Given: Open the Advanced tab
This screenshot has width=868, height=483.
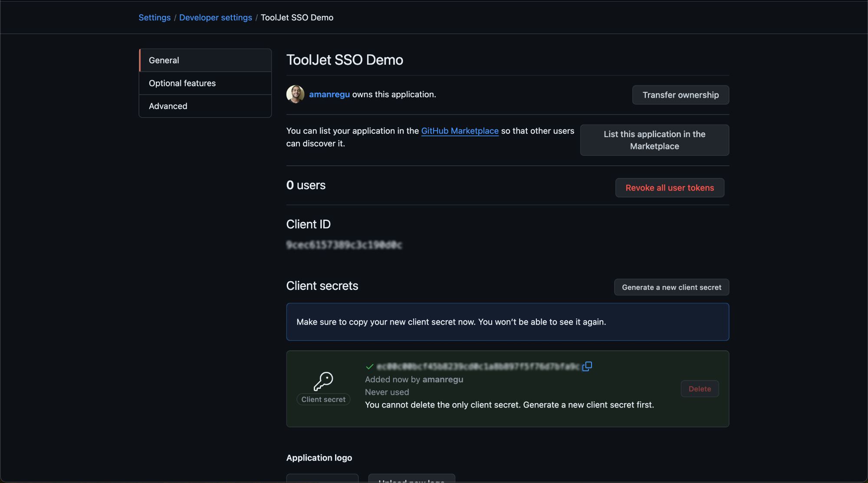Looking at the screenshot, I should pos(205,106).
